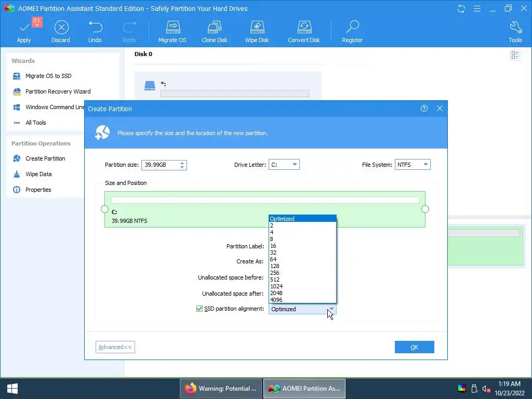Image resolution: width=532 pixels, height=399 pixels.
Task: Increase partition size with up spinner
Action: tap(182, 163)
